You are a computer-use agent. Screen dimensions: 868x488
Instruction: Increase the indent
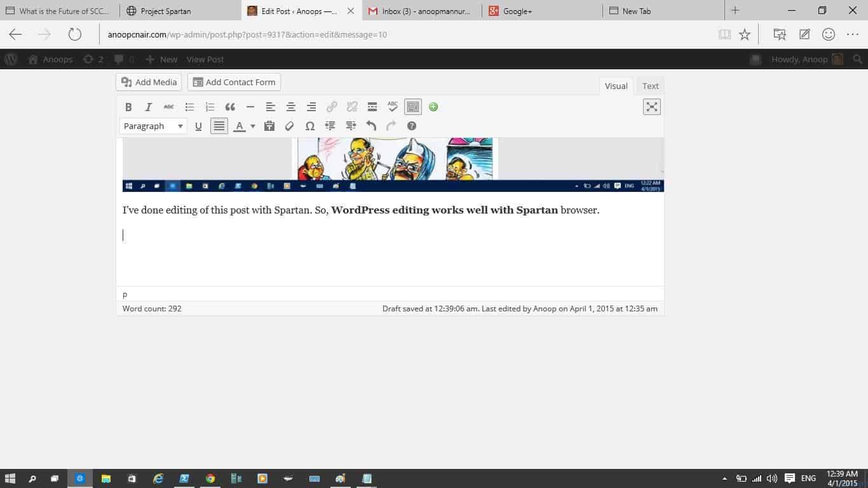coord(351,126)
